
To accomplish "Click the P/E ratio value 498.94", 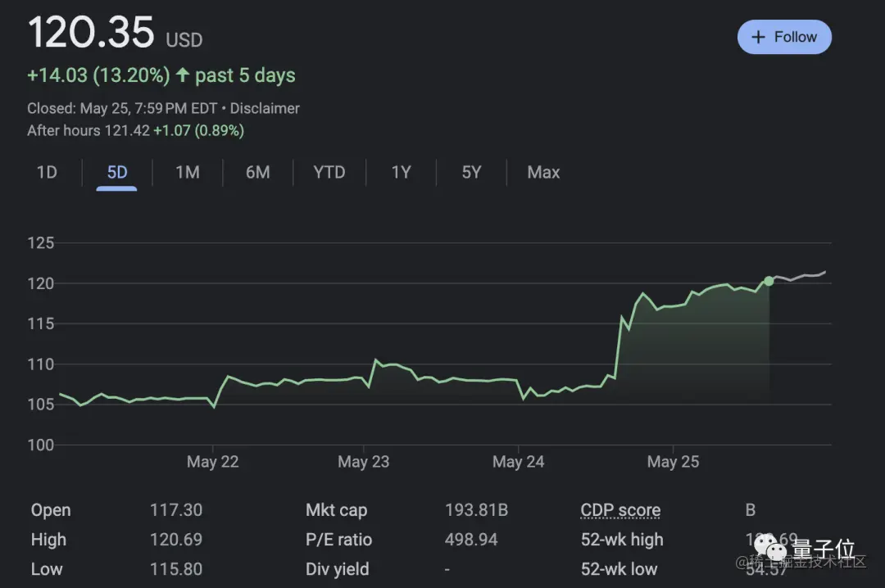I will pyautogui.click(x=471, y=540).
